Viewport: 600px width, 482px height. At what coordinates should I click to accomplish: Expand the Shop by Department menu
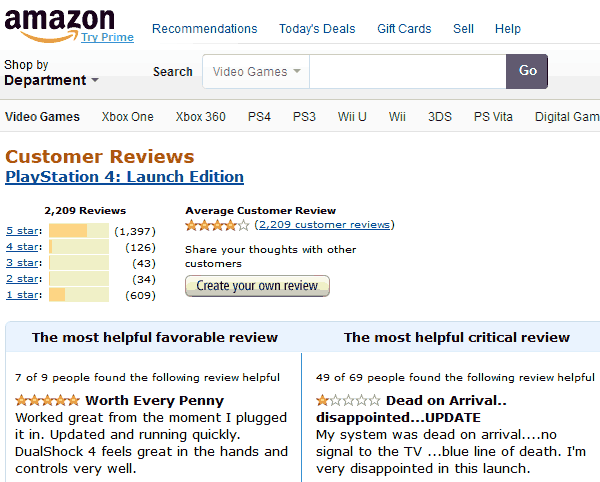coord(51,73)
